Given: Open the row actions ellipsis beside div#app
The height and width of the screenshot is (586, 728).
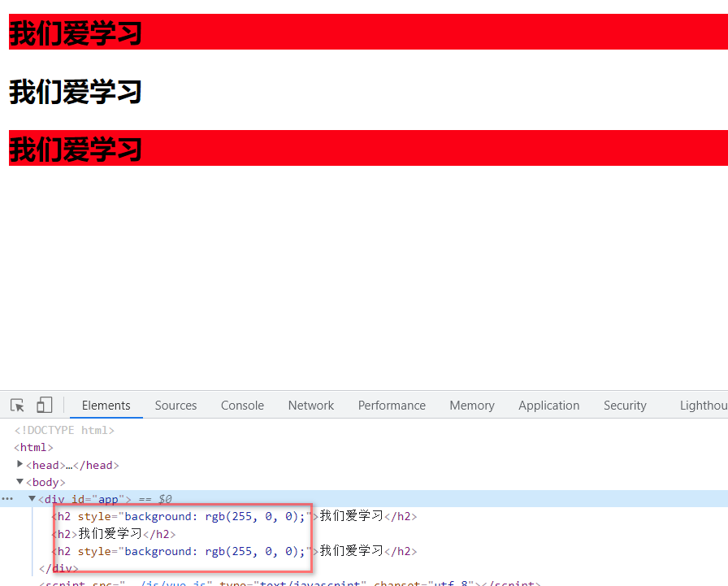Looking at the screenshot, I should click(x=7, y=499).
